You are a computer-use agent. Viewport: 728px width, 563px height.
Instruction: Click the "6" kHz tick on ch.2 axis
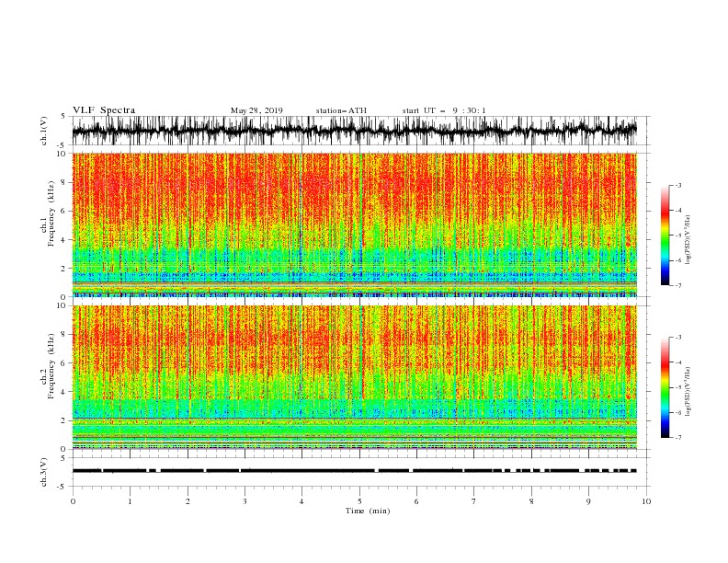pos(64,363)
